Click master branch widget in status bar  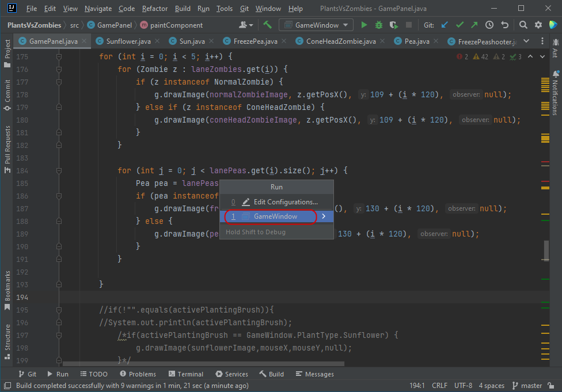pyautogui.click(x=527, y=386)
